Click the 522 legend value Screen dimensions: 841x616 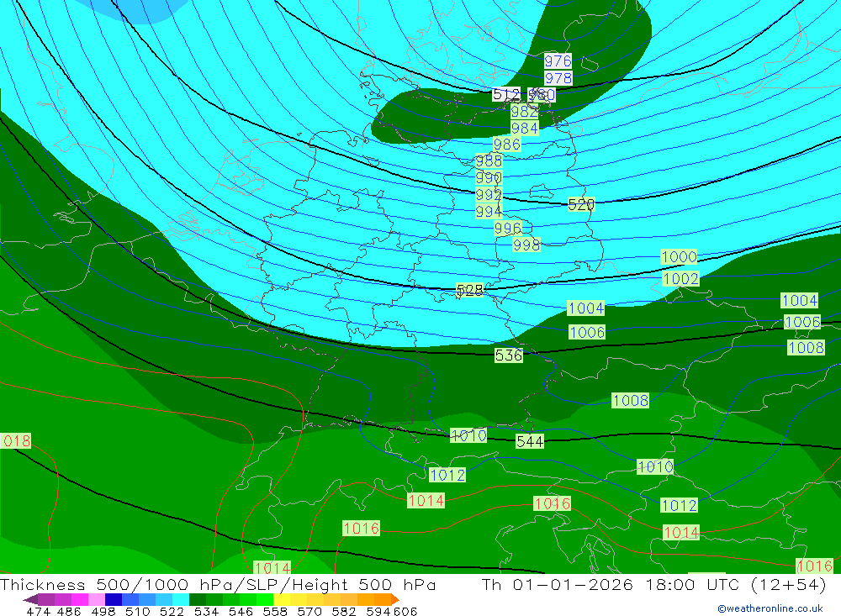point(172,611)
